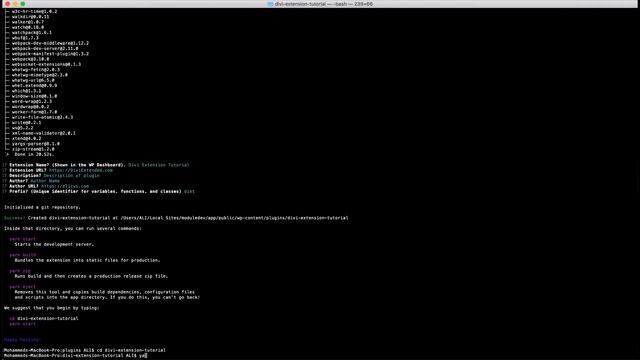Click the line 'whatwg-url@6.5.0'
The image size is (640, 360).
pos(33,80)
